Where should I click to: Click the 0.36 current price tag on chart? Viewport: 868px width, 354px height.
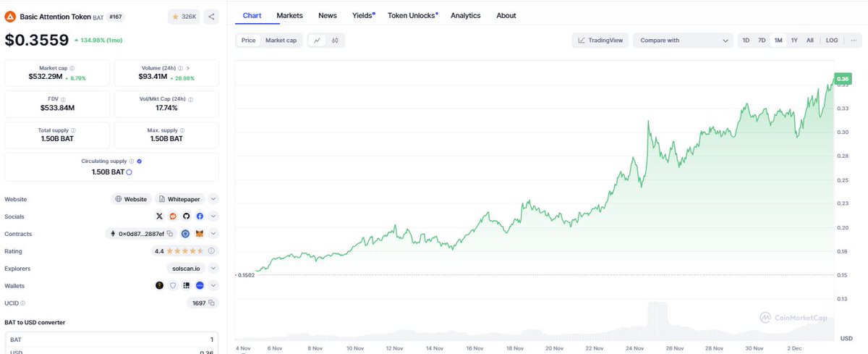pos(842,78)
